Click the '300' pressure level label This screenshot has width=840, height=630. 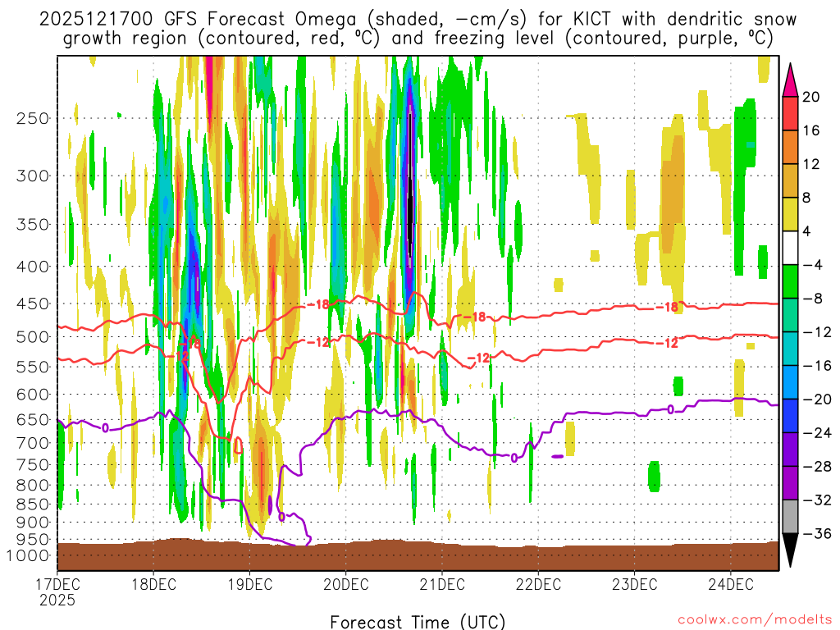[32, 176]
